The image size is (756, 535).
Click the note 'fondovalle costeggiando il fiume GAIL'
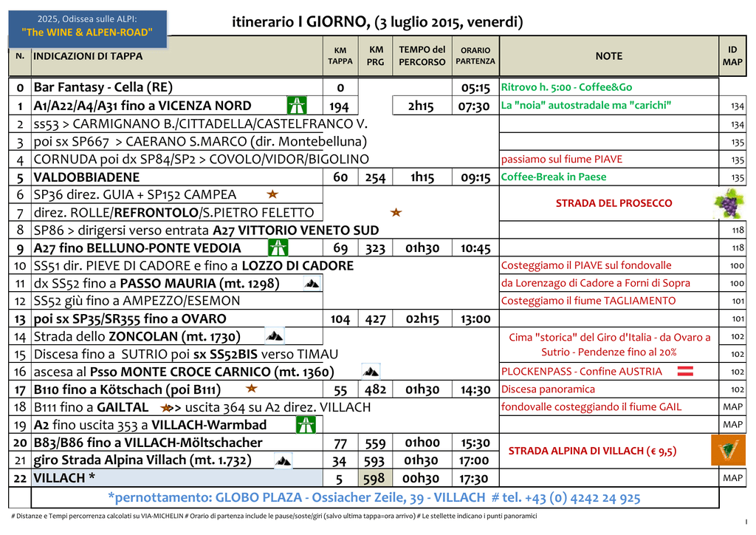coord(591,406)
